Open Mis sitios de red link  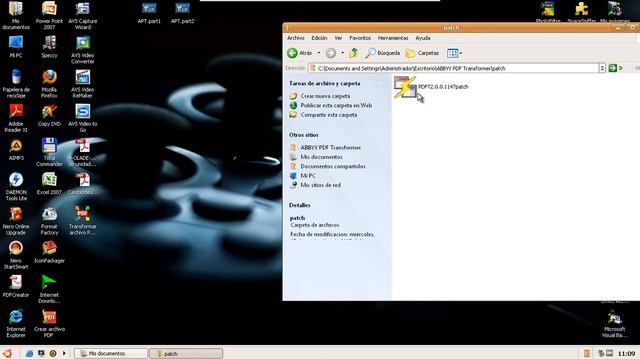(x=320, y=185)
